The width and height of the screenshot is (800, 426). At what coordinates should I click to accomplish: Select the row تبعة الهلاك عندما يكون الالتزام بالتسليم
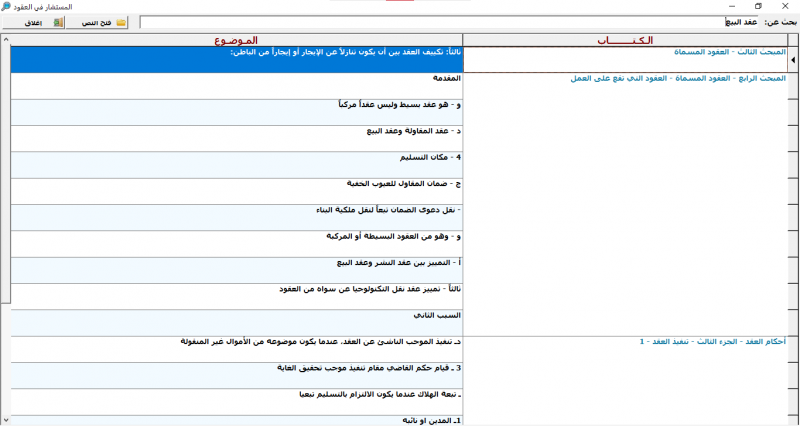point(237,402)
